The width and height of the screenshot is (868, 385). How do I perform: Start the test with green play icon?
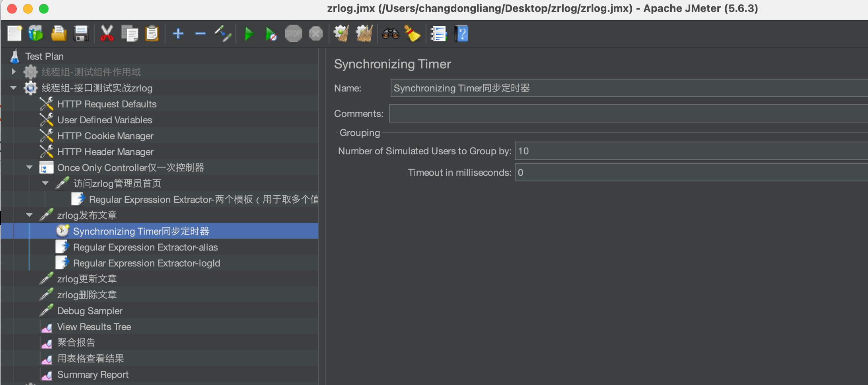[249, 33]
